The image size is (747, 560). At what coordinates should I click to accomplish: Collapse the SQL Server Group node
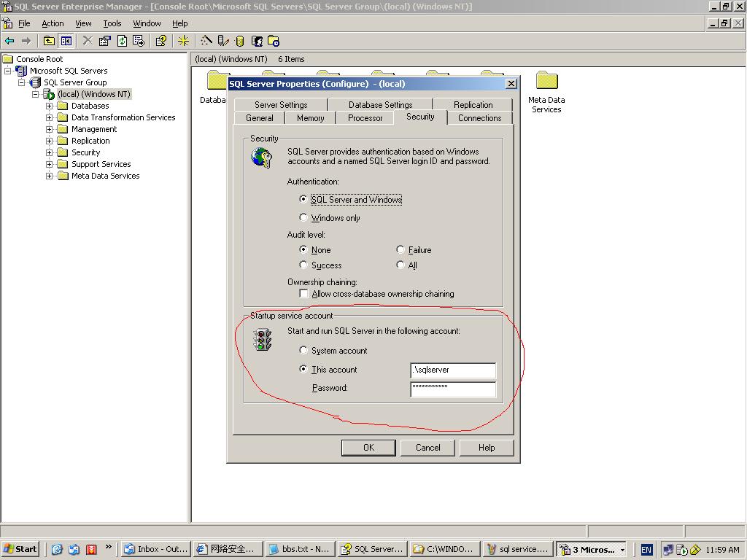coord(22,82)
